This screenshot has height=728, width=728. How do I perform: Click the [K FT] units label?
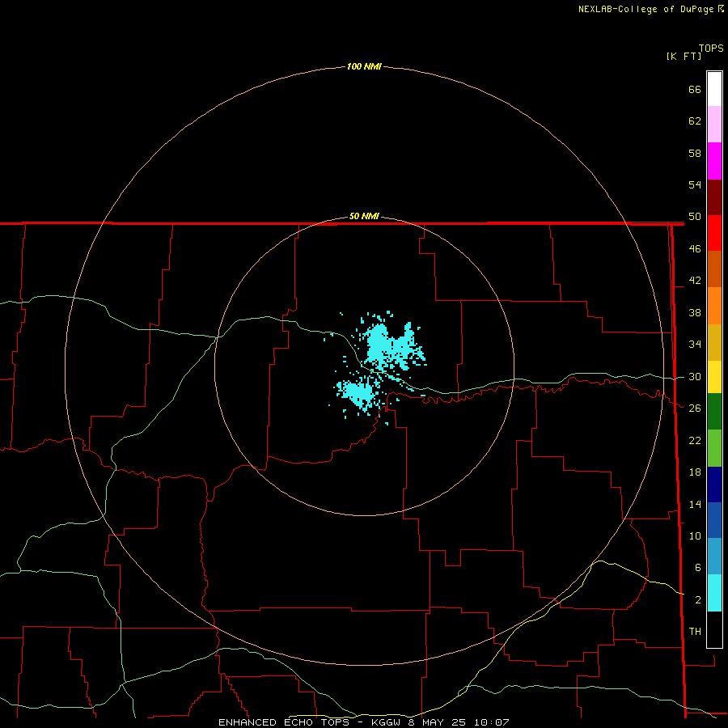[684, 56]
